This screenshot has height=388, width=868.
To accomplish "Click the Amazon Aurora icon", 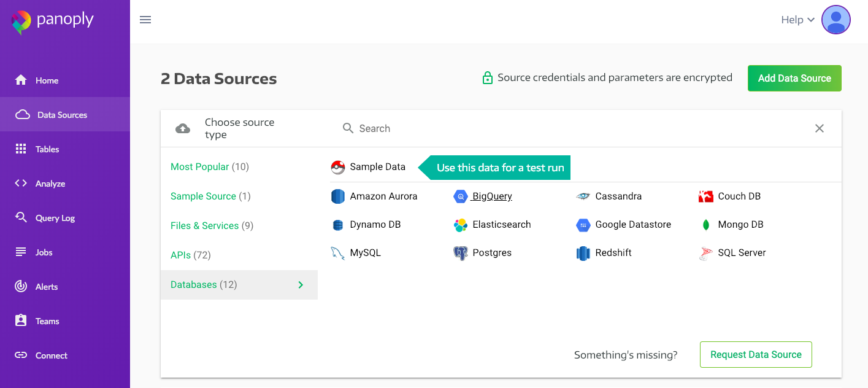I will pos(338,196).
